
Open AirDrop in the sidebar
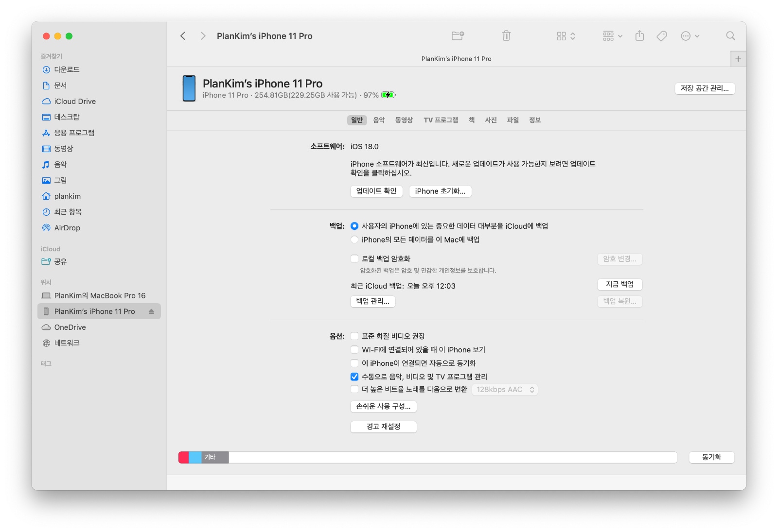(x=67, y=228)
